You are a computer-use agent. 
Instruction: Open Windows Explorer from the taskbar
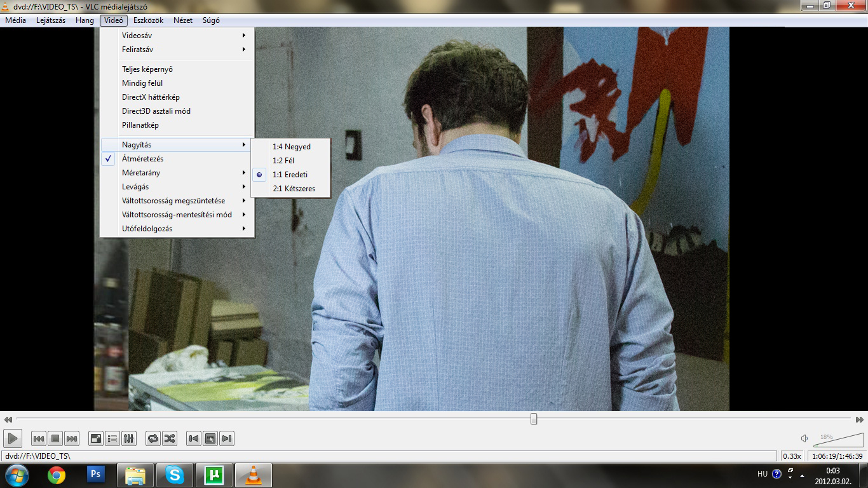[135, 475]
